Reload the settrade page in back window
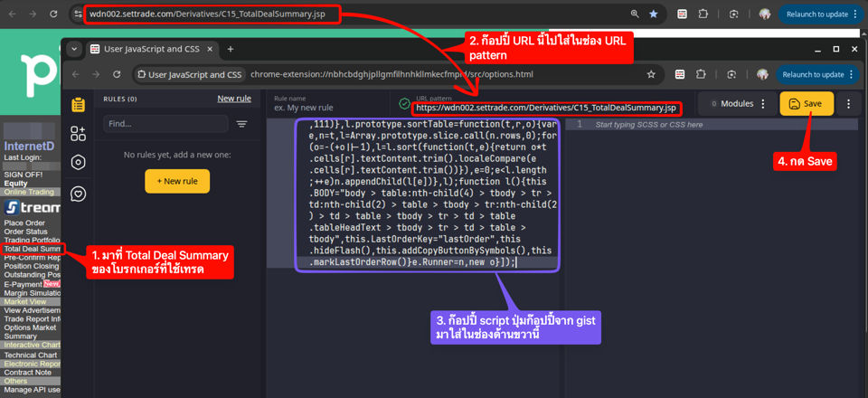The height and width of the screenshot is (398, 868). tap(53, 14)
